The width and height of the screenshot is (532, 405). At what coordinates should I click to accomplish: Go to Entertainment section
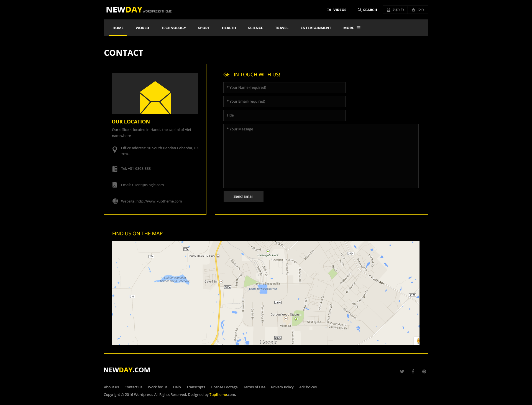point(316,28)
